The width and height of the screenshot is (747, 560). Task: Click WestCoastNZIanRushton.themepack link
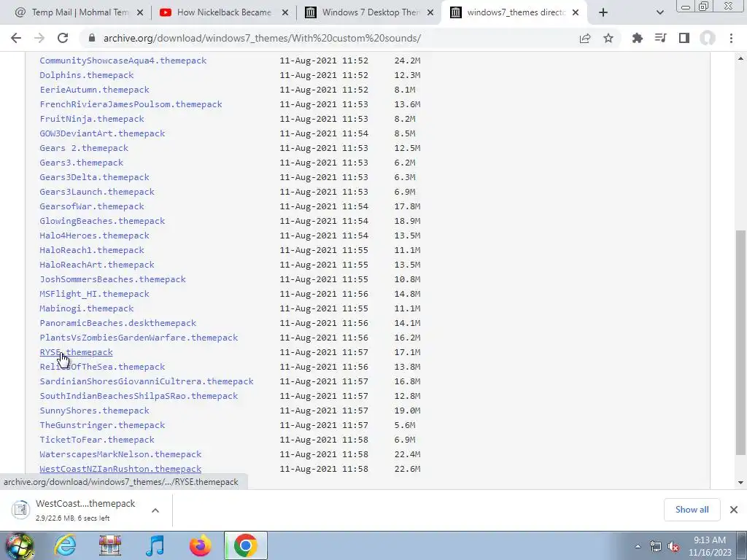click(120, 469)
